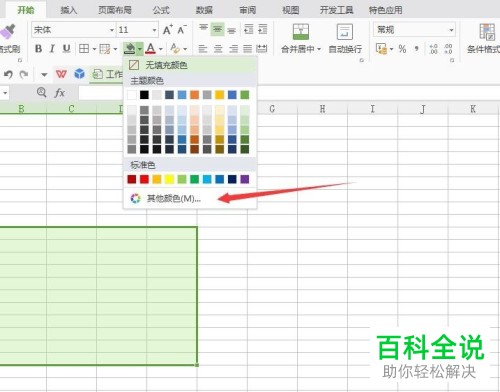Image resolution: width=500 pixels, height=392 pixels.
Task: Open the 视图 ribbon tab
Action: 291,10
